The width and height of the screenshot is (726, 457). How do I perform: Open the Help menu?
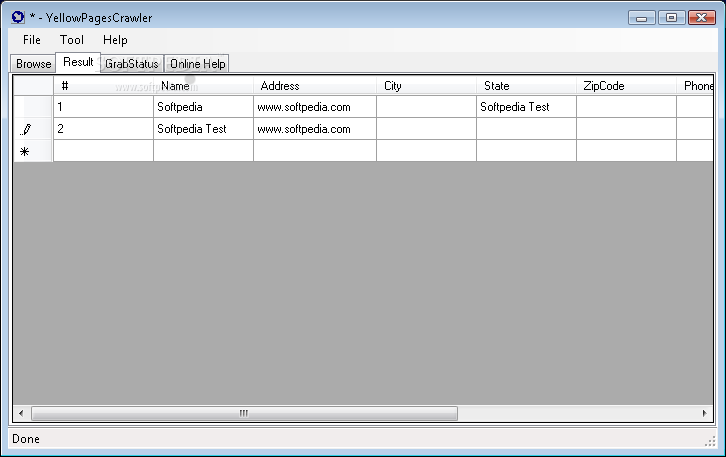(x=115, y=40)
